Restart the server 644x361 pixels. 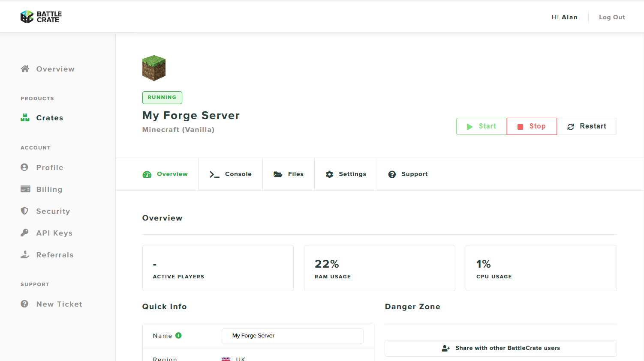(587, 126)
